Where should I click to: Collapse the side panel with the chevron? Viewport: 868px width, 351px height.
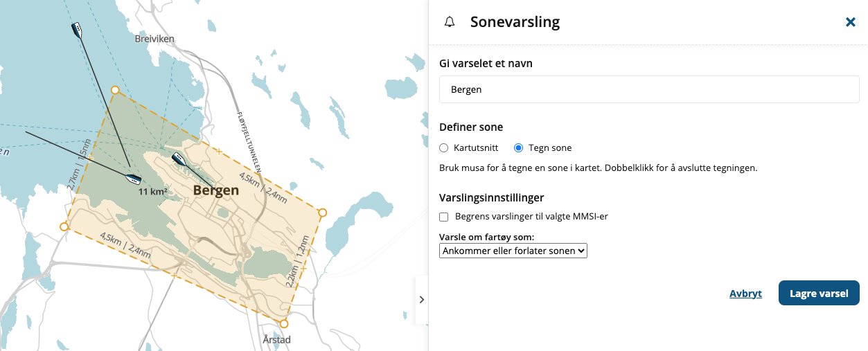click(x=421, y=300)
